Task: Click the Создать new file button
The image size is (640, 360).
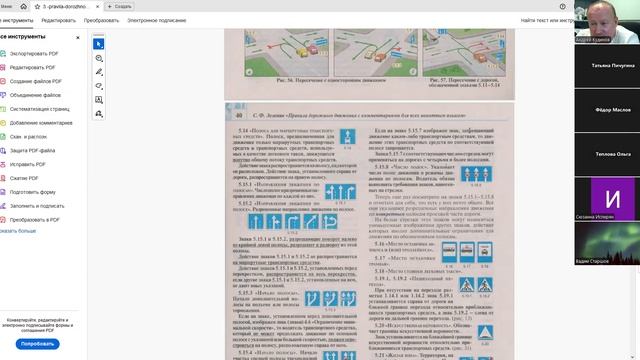Action: [119, 7]
